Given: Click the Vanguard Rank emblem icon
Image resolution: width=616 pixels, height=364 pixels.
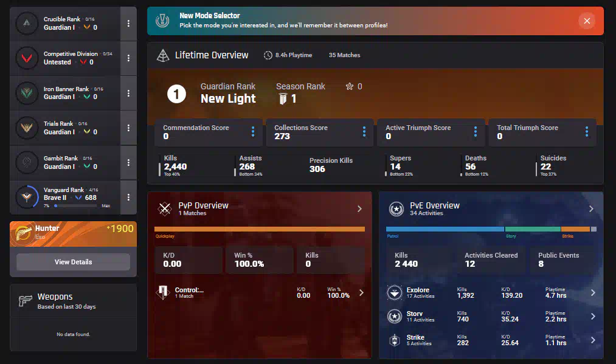Looking at the screenshot, I should tap(27, 197).
